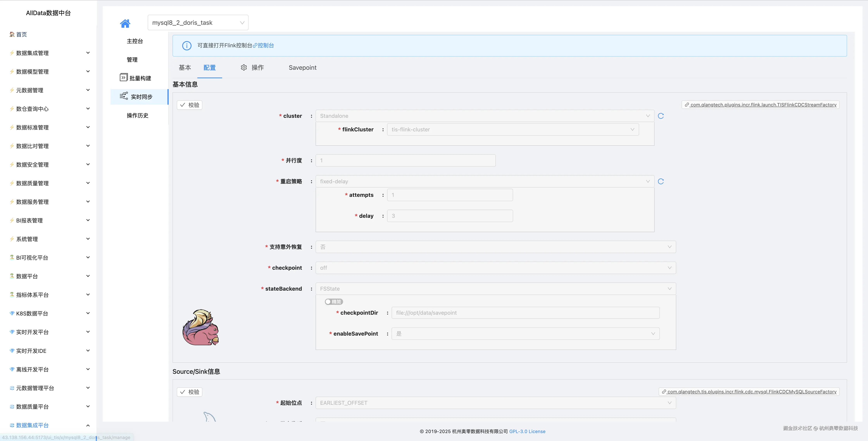Screen dimensions: 868x441
Task: Switch to the 基本 tab
Action: click(185, 67)
